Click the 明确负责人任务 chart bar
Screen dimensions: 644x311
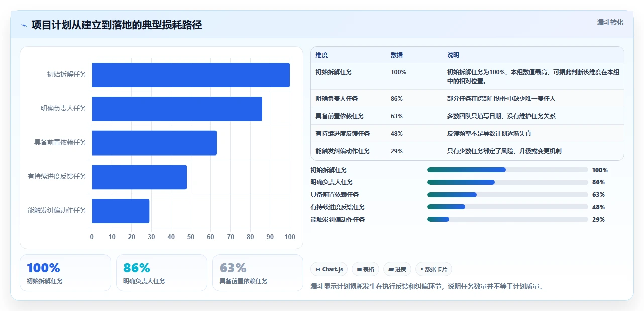click(177, 109)
